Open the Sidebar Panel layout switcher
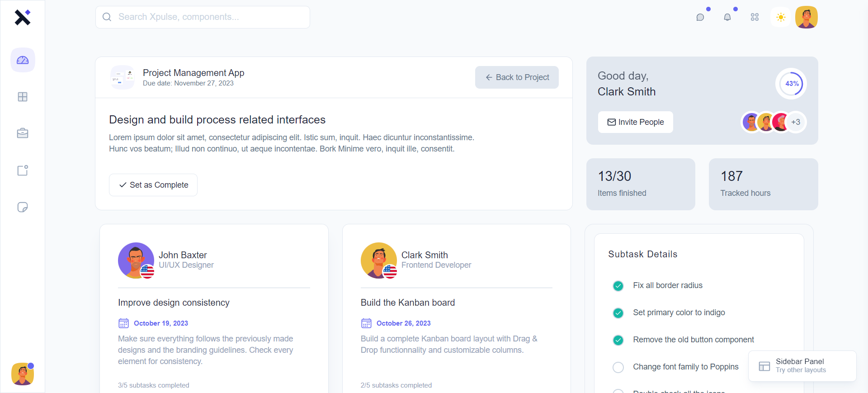Image resolution: width=868 pixels, height=393 pixels. [802, 366]
